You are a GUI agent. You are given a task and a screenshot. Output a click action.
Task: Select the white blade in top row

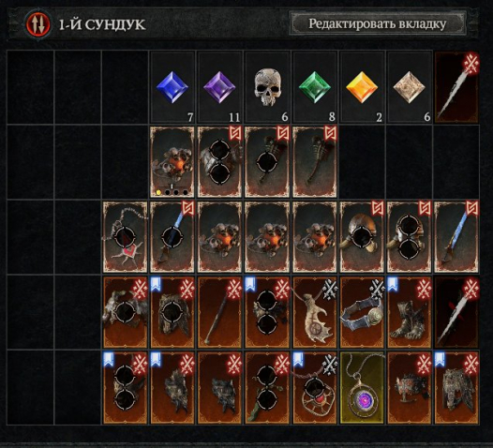[456, 87]
